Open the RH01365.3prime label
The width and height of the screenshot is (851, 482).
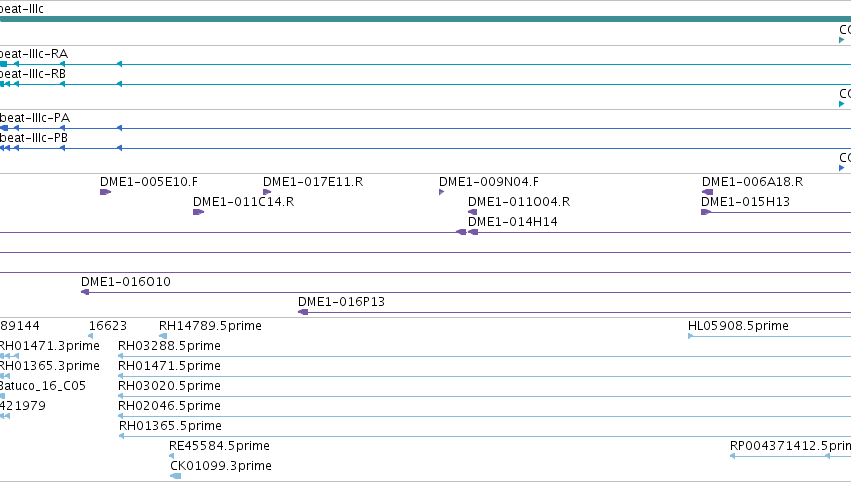(49, 366)
